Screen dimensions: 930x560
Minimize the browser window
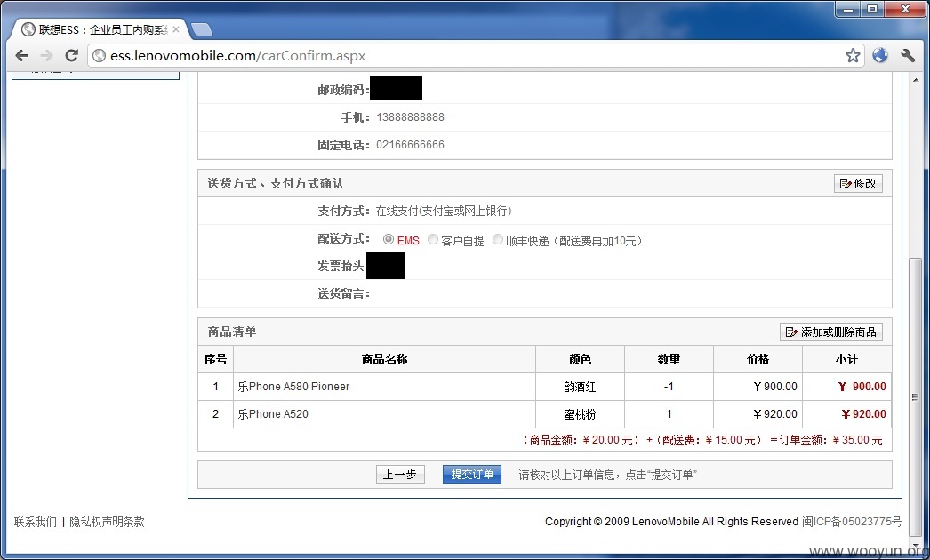pos(848,10)
